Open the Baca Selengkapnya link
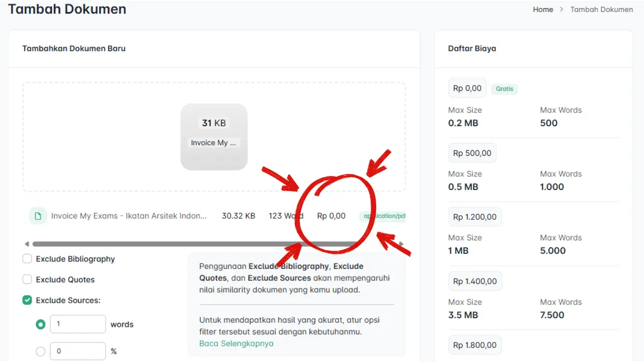Viewport: 644px width, 362px height. click(x=236, y=343)
